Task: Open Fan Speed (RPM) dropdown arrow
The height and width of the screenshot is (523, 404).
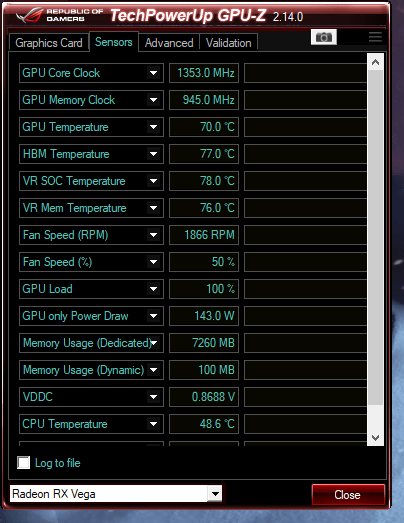Action: (x=153, y=235)
